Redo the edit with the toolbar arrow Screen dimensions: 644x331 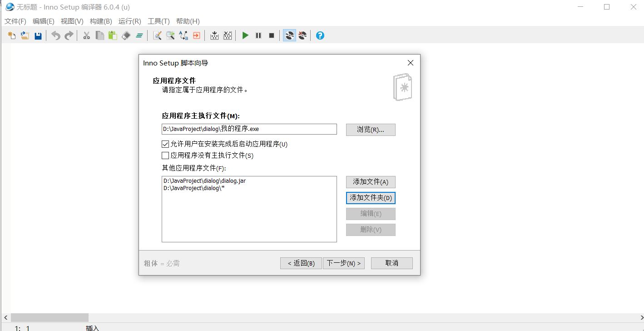click(x=69, y=35)
